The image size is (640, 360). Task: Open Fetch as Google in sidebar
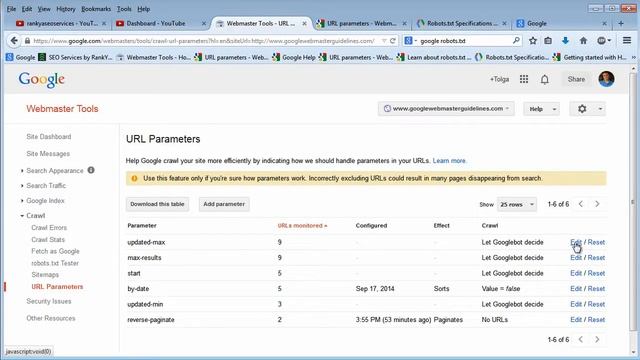[55, 251]
